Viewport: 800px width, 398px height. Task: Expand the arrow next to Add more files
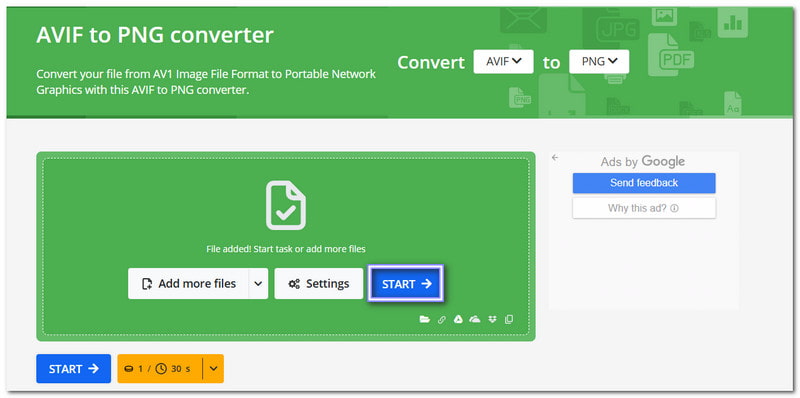pos(258,284)
